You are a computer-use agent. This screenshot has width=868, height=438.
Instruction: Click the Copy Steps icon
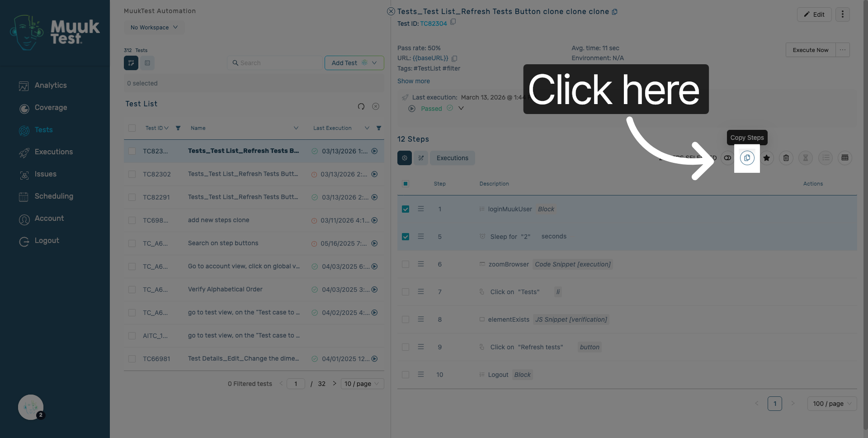[x=747, y=158]
